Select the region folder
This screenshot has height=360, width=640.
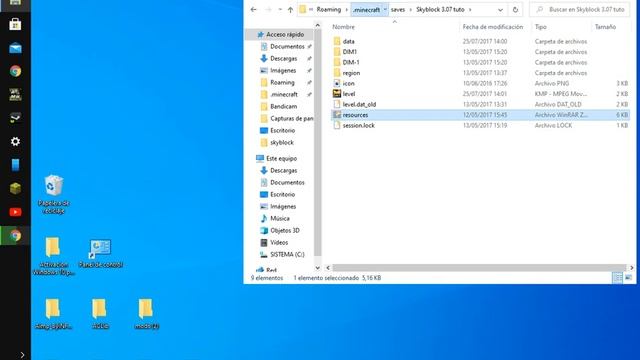(x=351, y=73)
